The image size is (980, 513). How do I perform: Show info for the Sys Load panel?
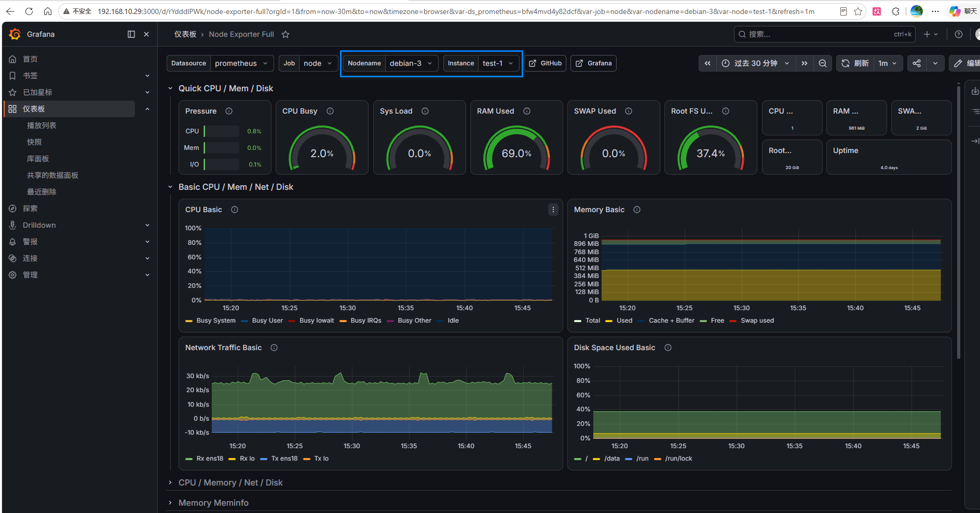(425, 111)
